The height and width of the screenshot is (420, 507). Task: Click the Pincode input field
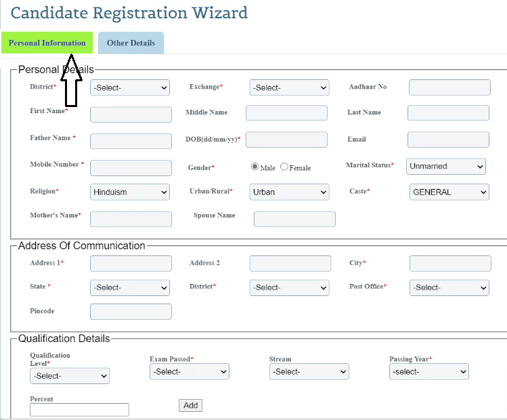(131, 312)
